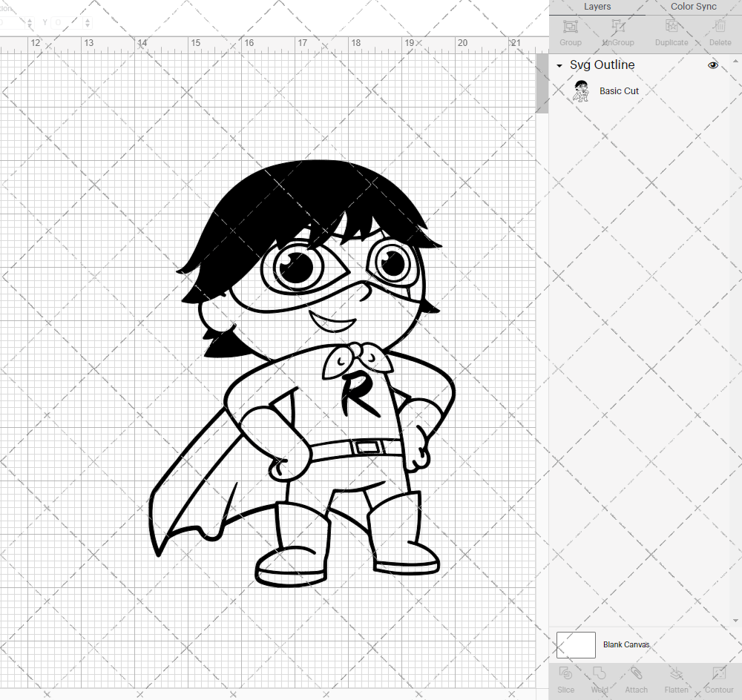Click the Y position increment arrow
The width and height of the screenshot is (742, 700).
[x=87, y=20]
